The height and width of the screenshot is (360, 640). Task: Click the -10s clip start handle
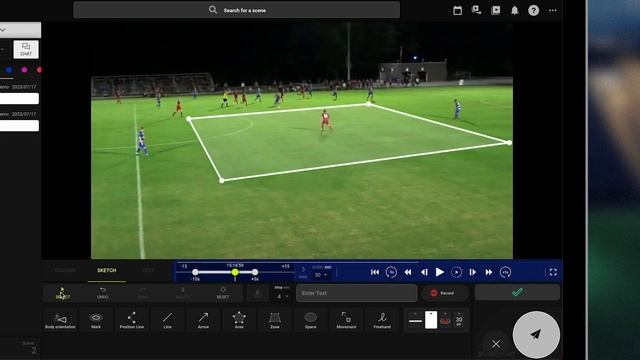click(x=195, y=272)
